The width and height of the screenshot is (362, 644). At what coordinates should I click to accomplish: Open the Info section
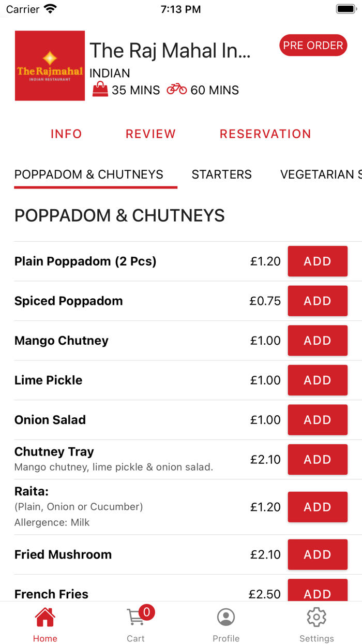66,134
